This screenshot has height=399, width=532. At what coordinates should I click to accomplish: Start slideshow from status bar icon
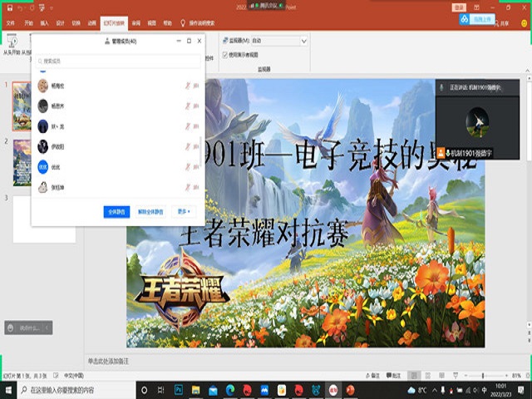456,376
